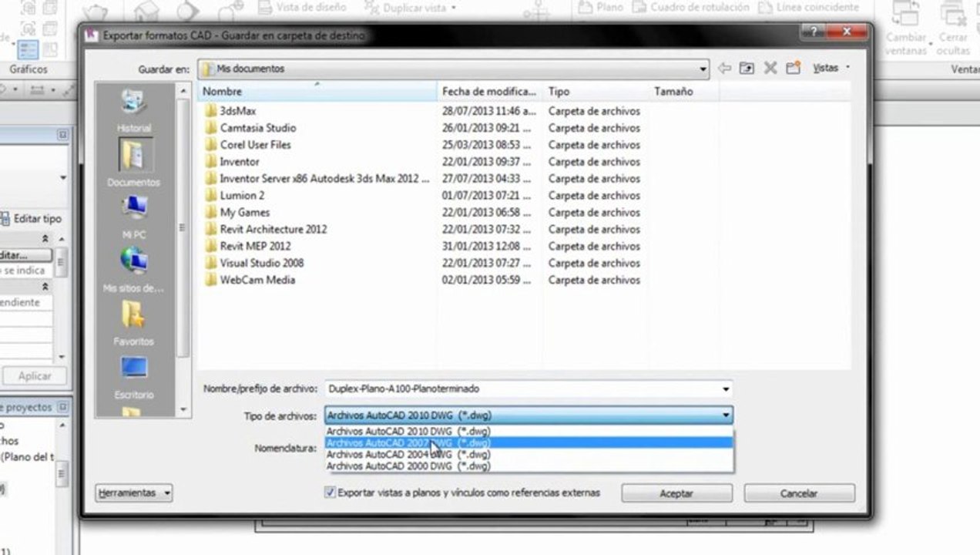The image size is (980, 555).
Task: Click the delete X icon in dialog toolbar
Action: pos(770,68)
